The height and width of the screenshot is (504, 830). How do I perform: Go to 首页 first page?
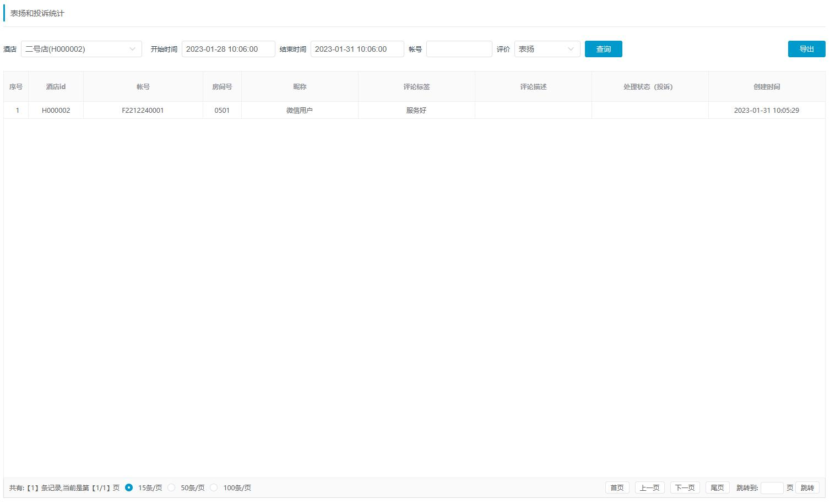617,487
